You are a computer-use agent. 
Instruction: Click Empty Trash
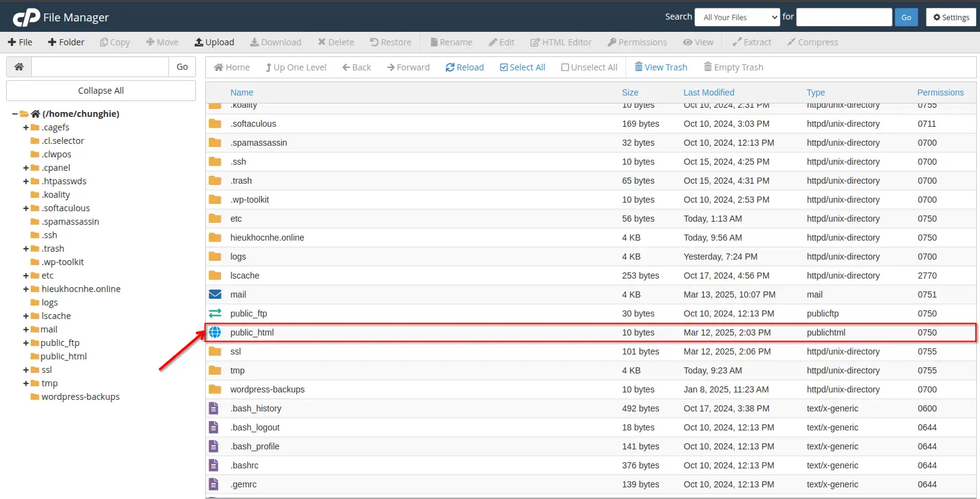pos(733,67)
